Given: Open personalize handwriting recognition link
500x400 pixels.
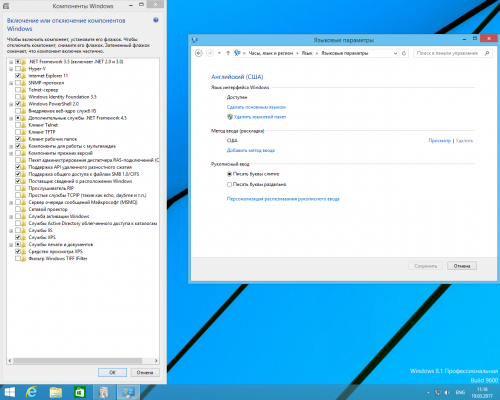Looking at the screenshot, I should (x=283, y=199).
